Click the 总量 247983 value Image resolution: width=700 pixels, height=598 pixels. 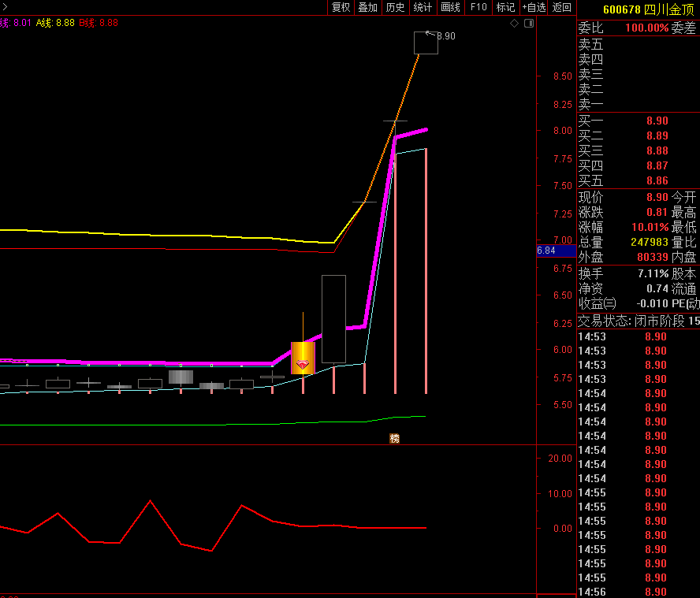650,243
